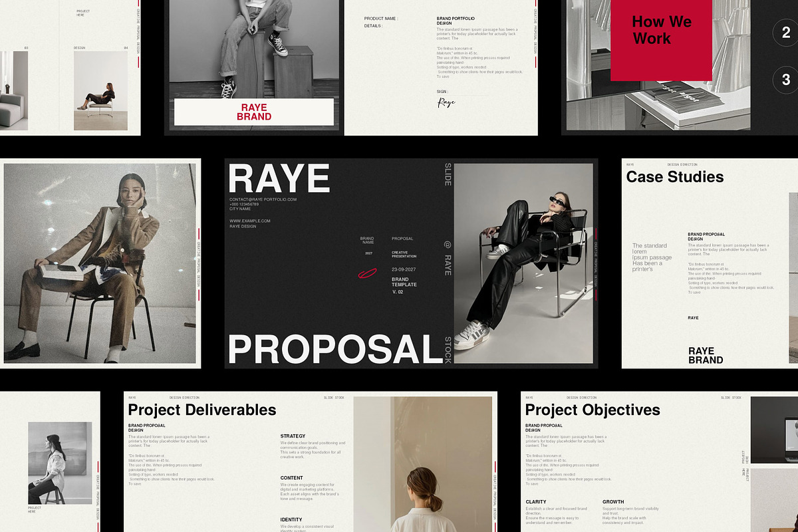798x532 pixels.
Task: Click the vertical SLIDE text on cover
Action: 448,175
